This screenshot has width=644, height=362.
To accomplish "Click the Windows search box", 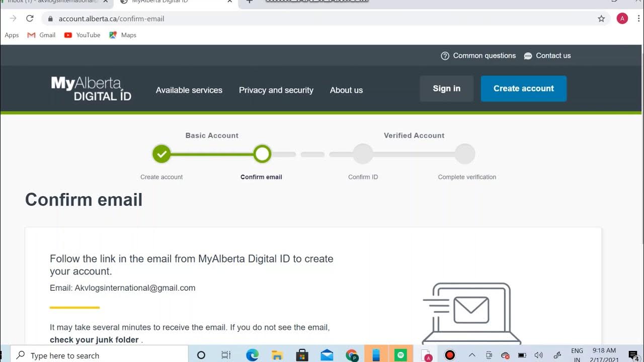I will [100, 355].
